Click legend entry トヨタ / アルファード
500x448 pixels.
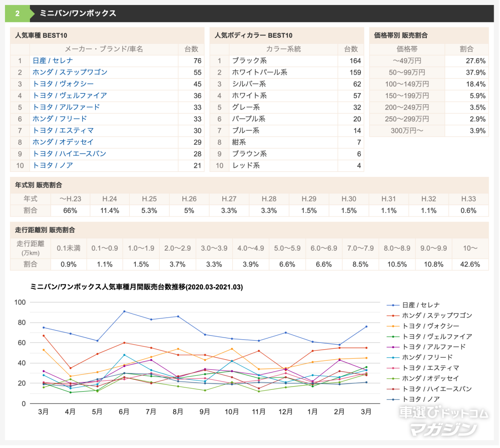426,347
